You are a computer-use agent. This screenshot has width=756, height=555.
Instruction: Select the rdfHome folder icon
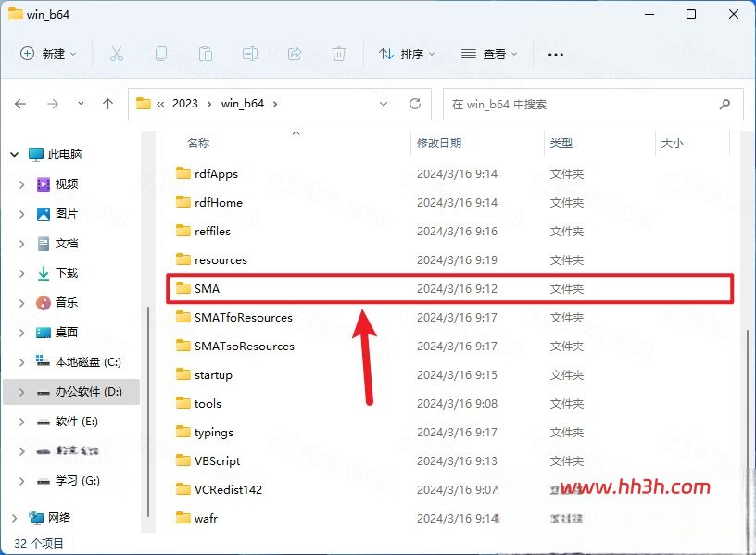point(183,202)
